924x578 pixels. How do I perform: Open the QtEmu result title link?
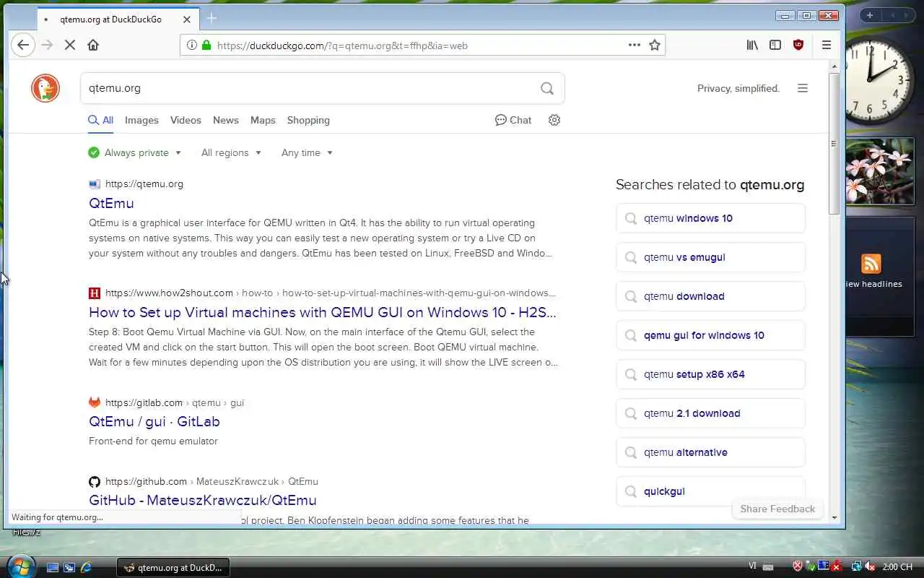tap(111, 203)
